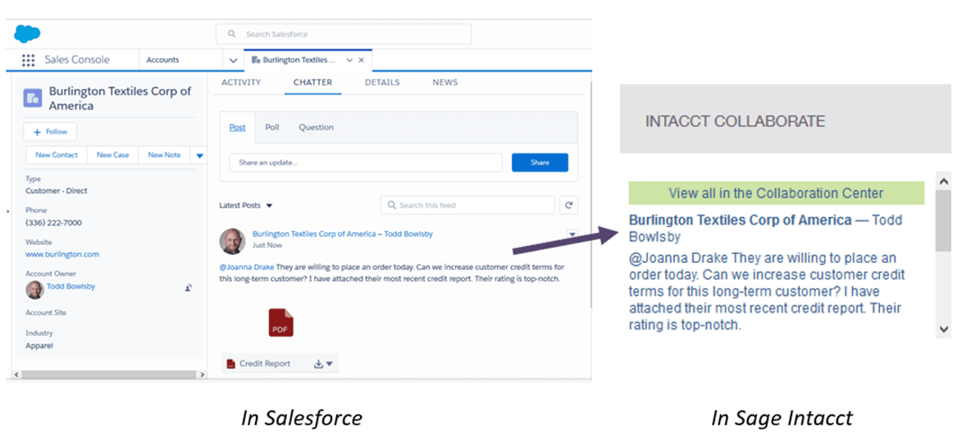Open the post author link in Chatter
This screenshot has width=980, height=445.
(x=343, y=234)
